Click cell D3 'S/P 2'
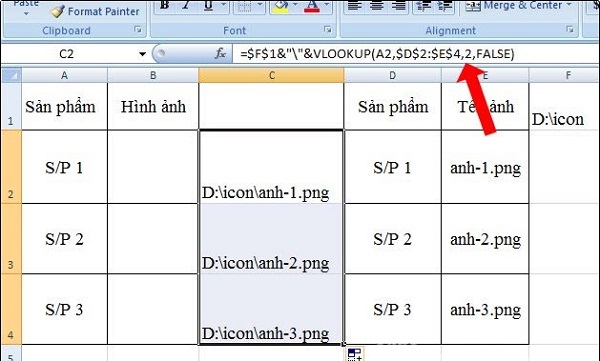This screenshot has height=361, width=600. tap(393, 238)
